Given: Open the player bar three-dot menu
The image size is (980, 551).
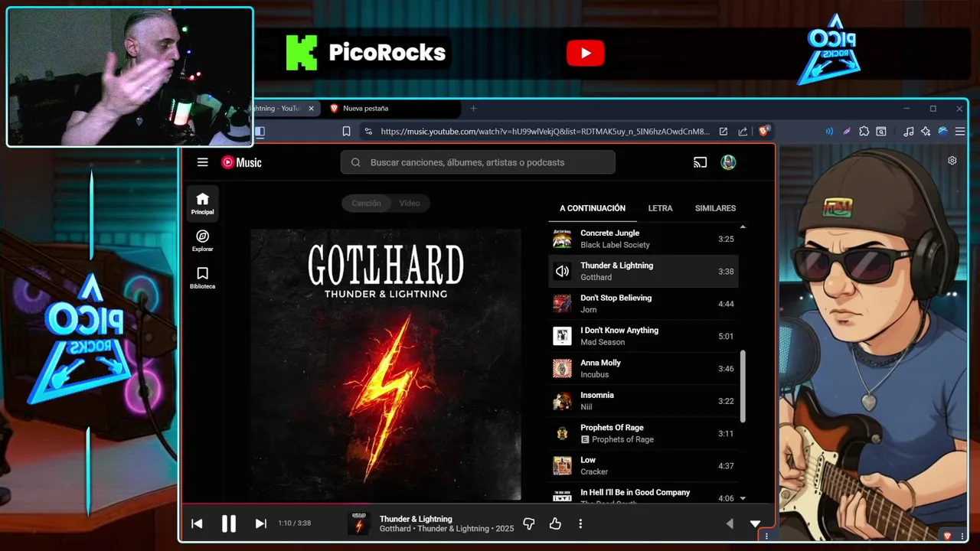Looking at the screenshot, I should [x=580, y=523].
